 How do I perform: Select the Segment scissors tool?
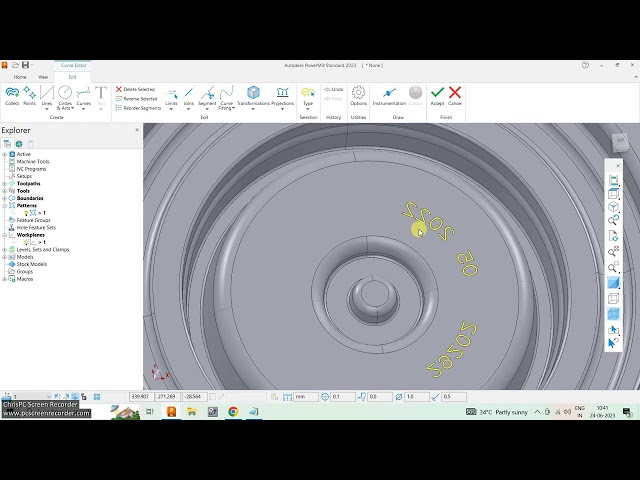(207, 97)
